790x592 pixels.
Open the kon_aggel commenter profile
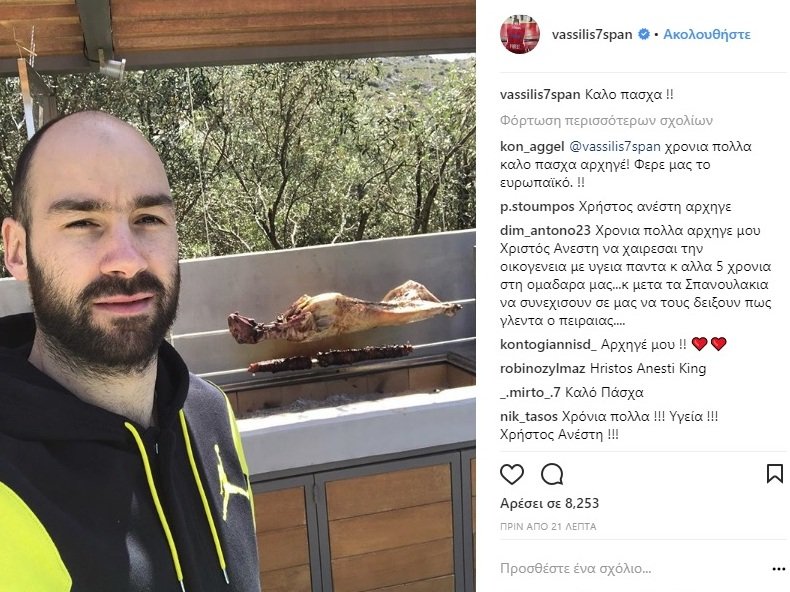tap(532, 147)
